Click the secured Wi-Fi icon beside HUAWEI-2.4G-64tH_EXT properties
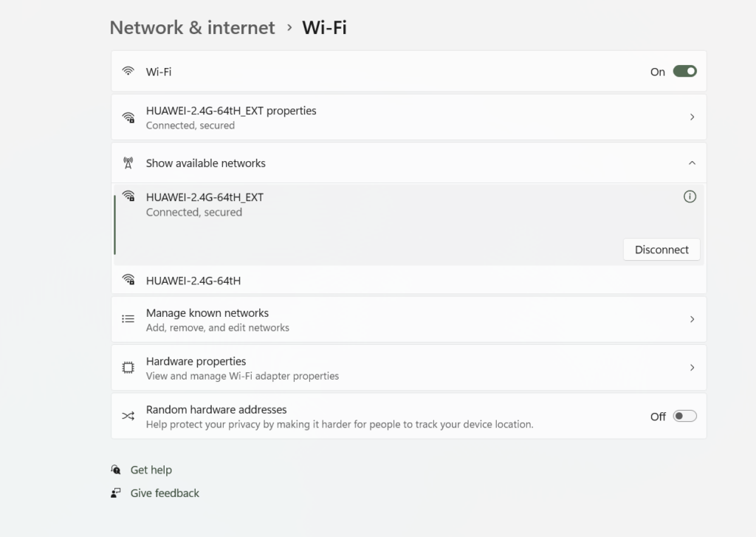The image size is (756, 537). tap(128, 117)
